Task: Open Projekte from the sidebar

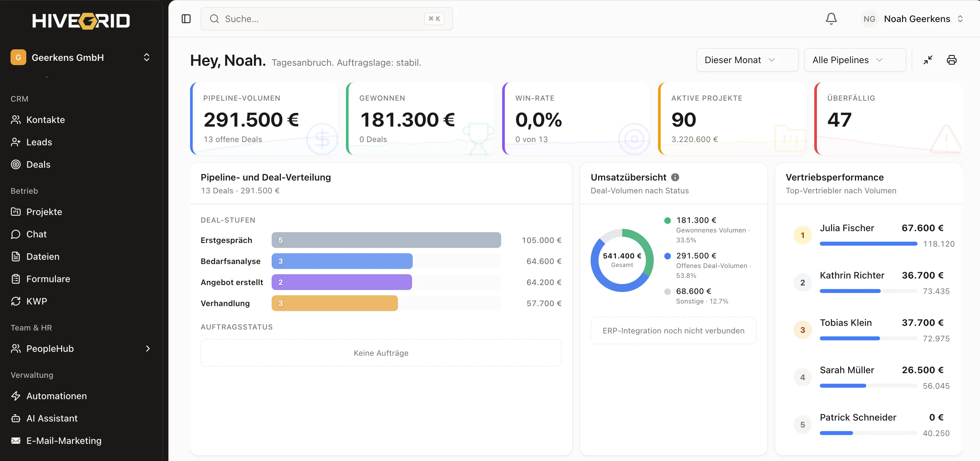Action: [81, 212]
